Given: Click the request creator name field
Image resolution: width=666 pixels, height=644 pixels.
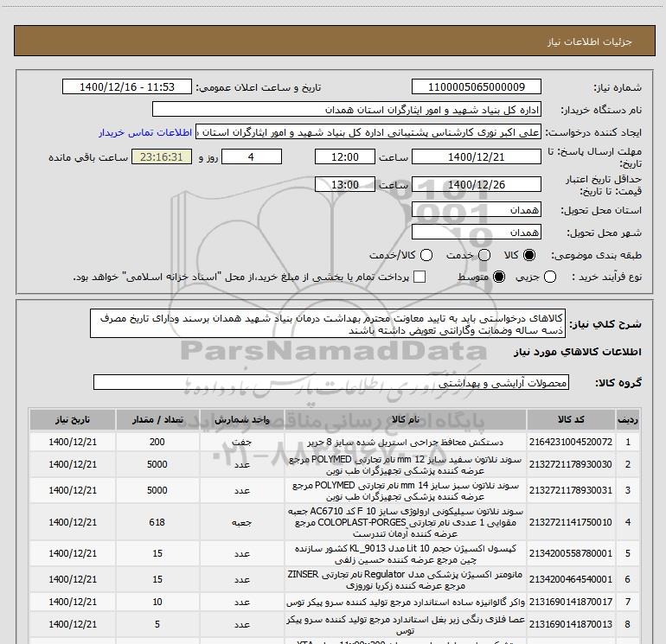Looking at the screenshot, I should point(368,132).
